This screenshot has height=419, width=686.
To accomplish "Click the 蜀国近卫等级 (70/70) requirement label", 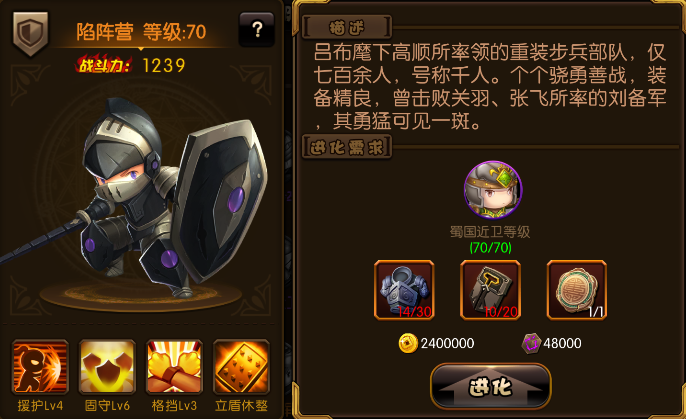I will click(x=490, y=239).
